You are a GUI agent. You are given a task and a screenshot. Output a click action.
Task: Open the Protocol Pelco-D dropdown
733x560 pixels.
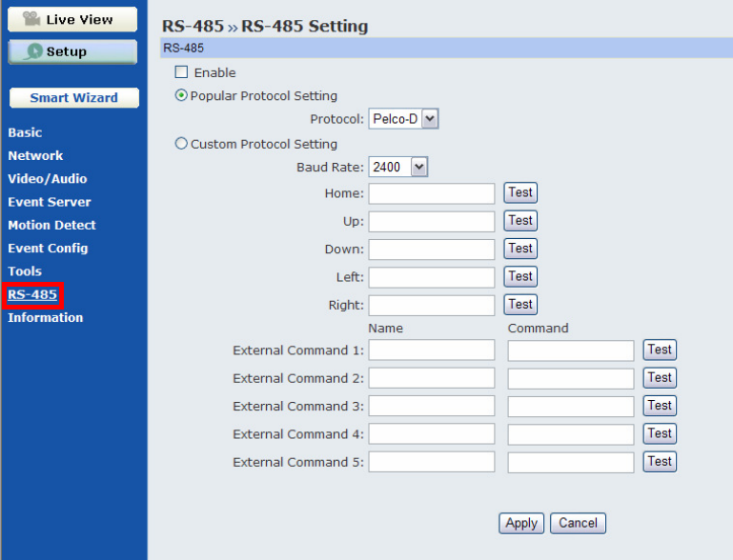click(403, 119)
